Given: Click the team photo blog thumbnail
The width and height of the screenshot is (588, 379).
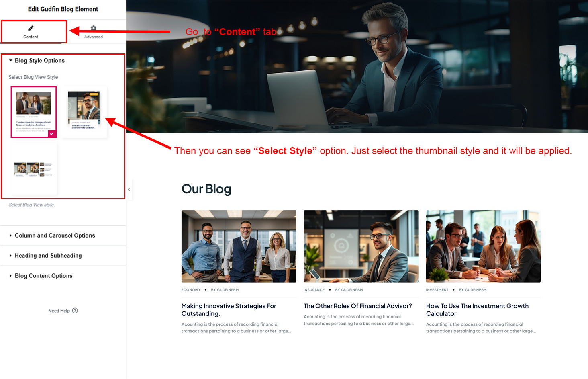Looking at the screenshot, I should (239, 246).
